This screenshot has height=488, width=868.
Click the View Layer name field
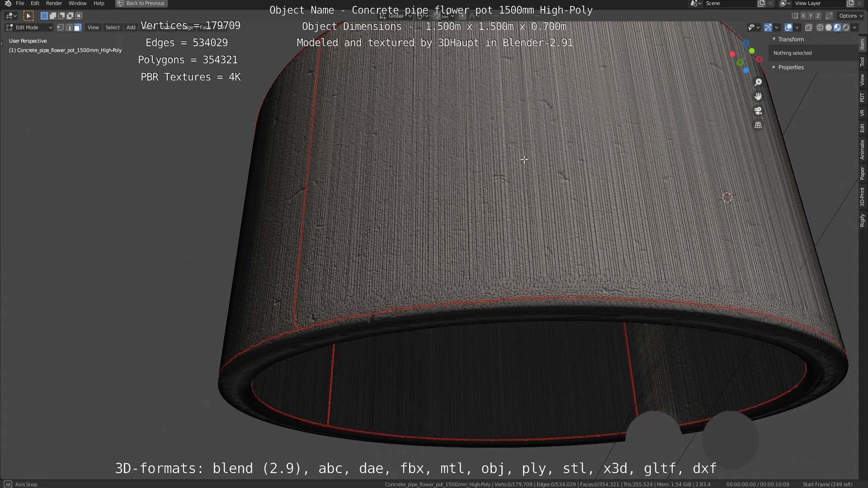[x=819, y=3]
